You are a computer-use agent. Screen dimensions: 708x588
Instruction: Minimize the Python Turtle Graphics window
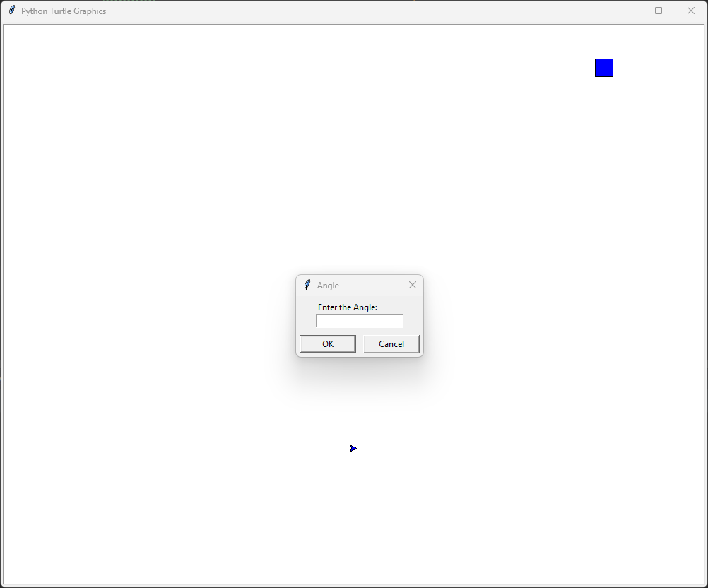pos(626,11)
